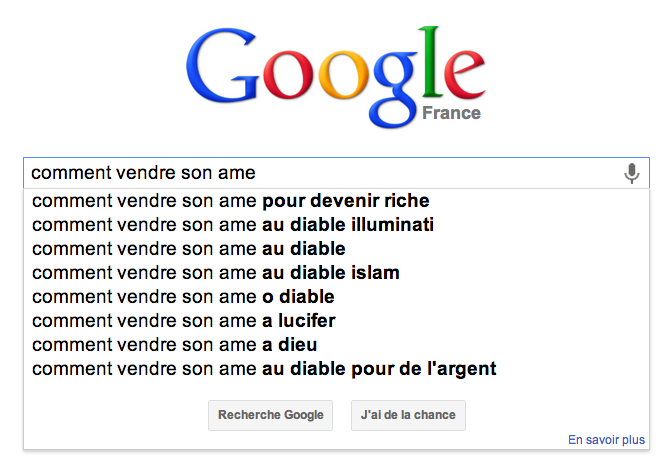Click the green letter l in the logo
Viewport: 672px width, 476px height.
[x=431, y=62]
